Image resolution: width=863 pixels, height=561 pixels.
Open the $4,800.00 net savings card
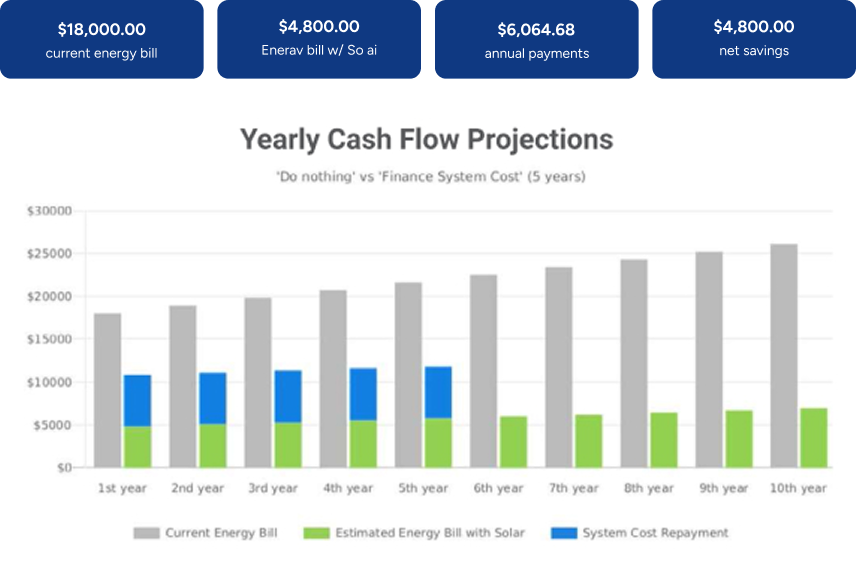pos(754,39)
